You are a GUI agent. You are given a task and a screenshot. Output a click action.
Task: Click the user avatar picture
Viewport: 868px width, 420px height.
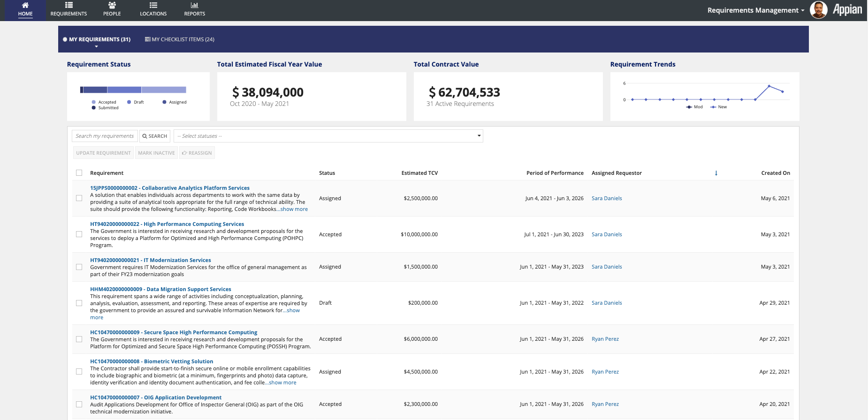pyautogui.click(x=818, y=10)
